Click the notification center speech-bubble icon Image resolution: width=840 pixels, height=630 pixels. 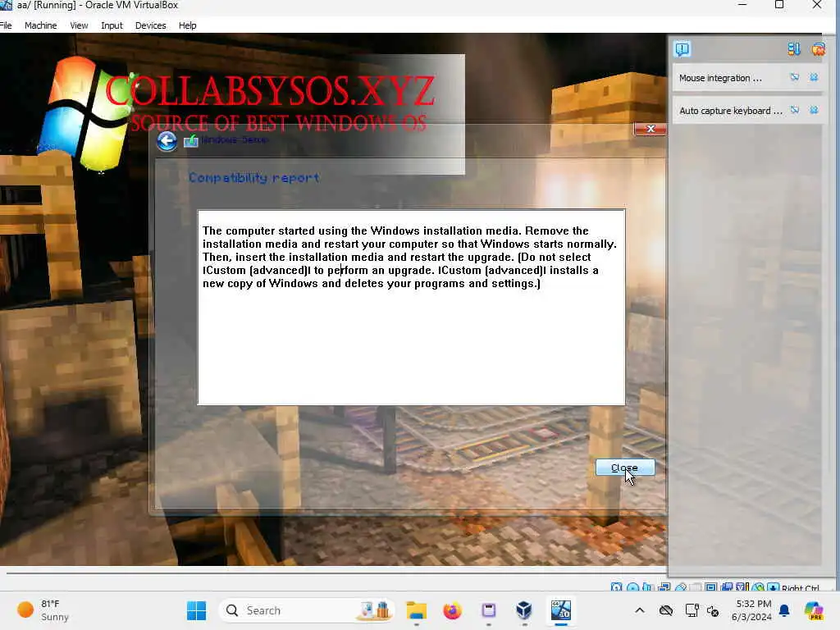[682, 49]
